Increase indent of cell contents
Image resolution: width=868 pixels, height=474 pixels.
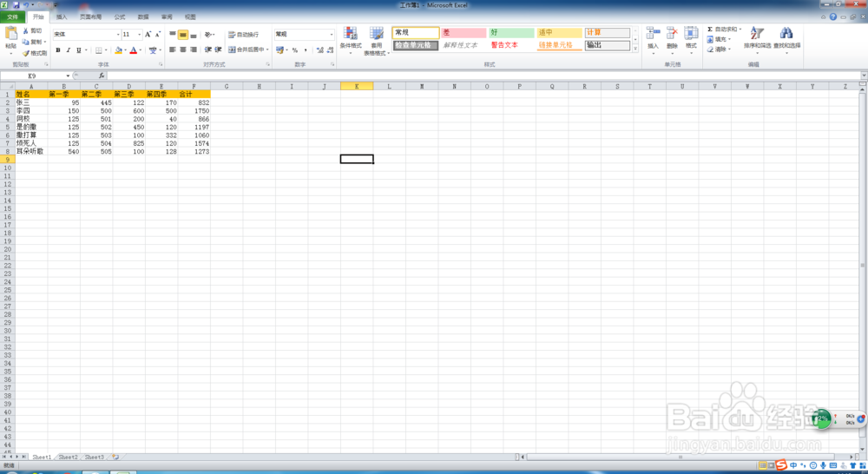(218, 49)
